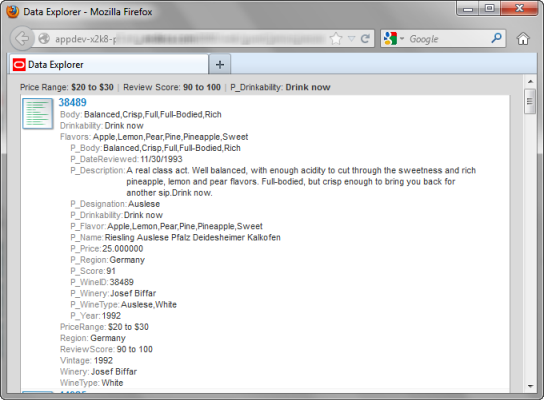Open record link 38489
The image size is (544, 400).
pos(73,102)
